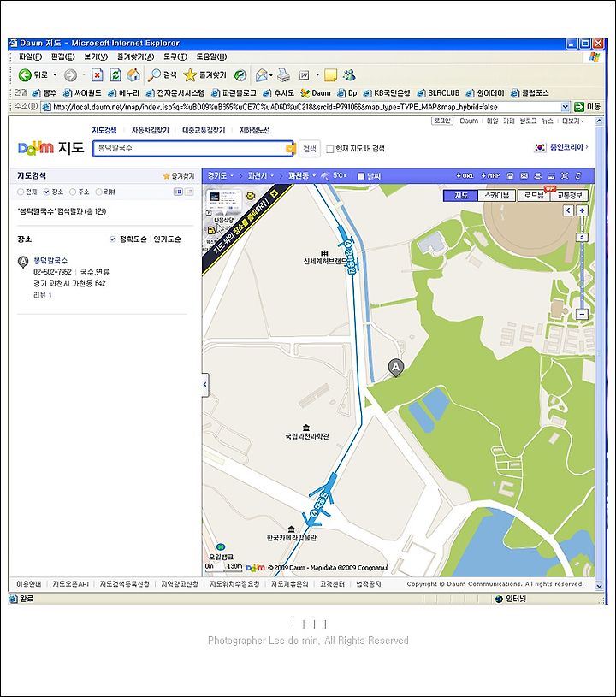This screenshot has width=616, height=697.
Task: Select the 장소 radio button
Action: pyautogui.click(x=46, y=192)
